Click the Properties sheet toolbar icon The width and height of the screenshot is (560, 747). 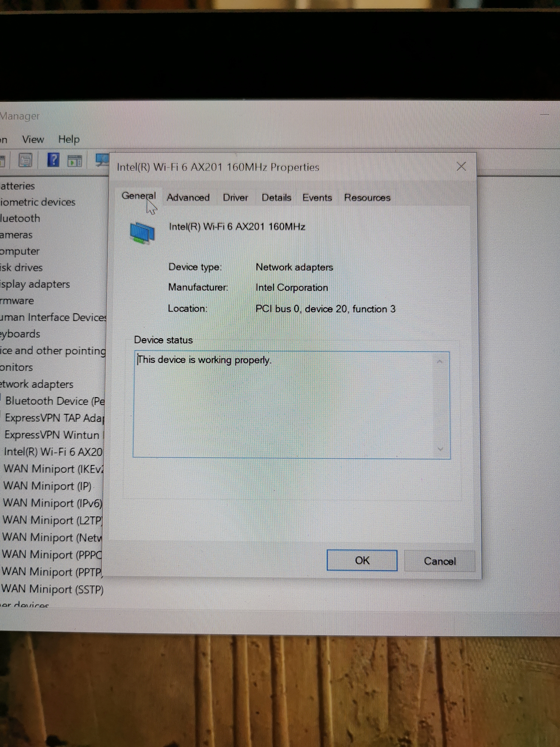coord(25,160)
